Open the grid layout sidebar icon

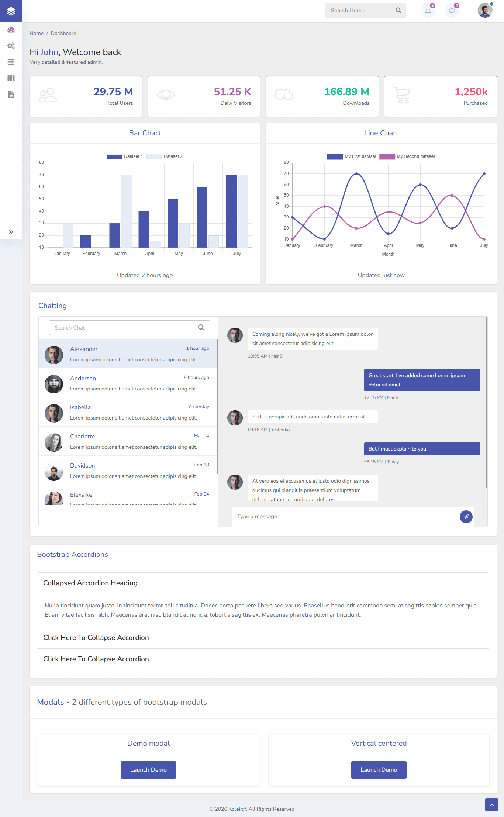[11, 78]
